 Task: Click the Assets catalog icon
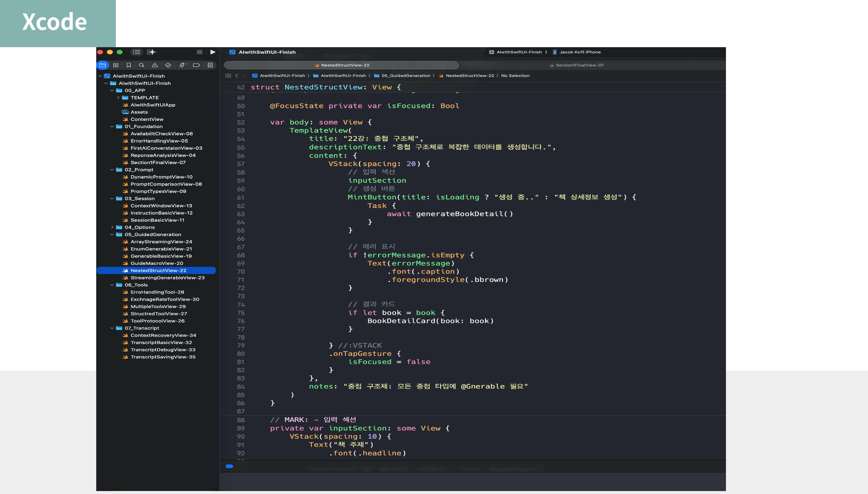tap(125, 112)
